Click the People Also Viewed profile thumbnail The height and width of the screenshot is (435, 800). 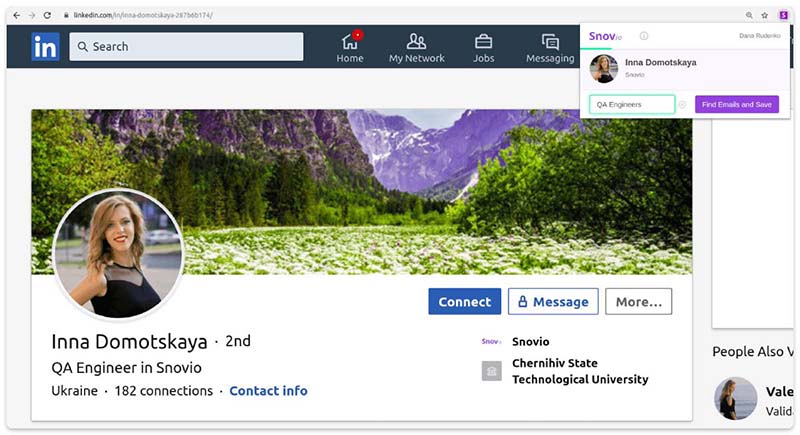735,399
